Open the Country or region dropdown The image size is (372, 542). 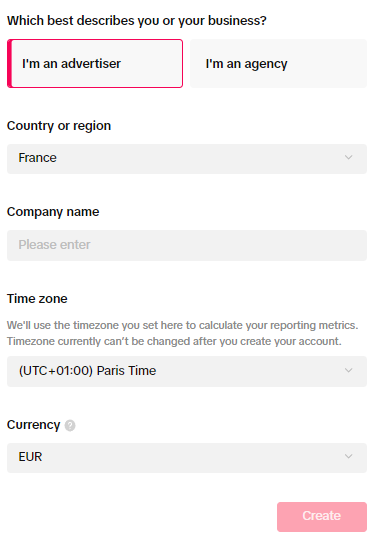pyautogui.click(x=187, y=159)
